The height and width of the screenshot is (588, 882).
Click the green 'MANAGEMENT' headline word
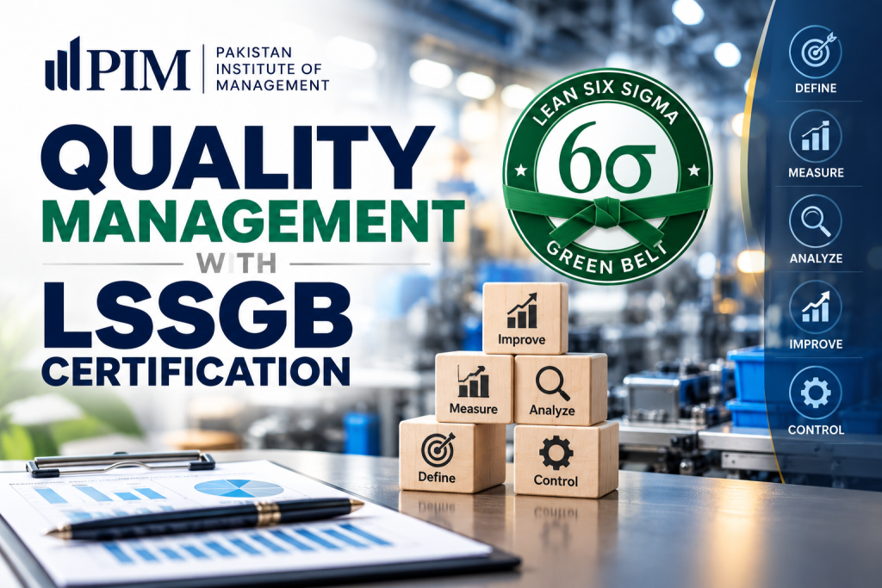tap(253, 220)
